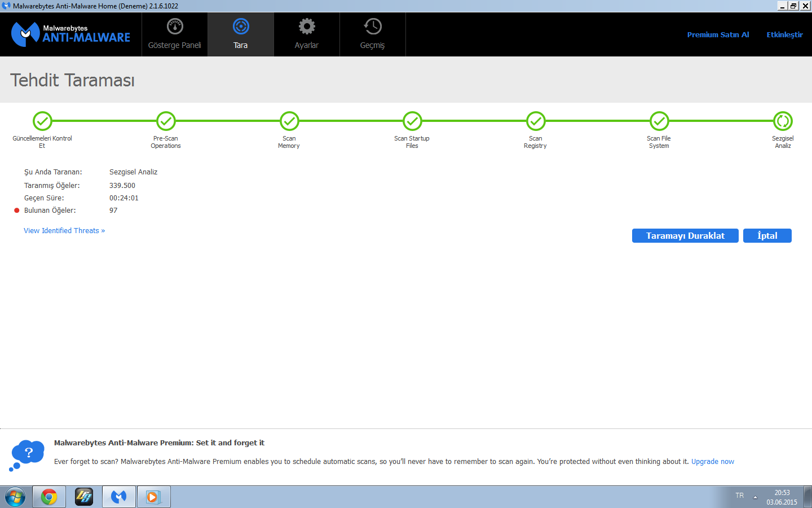This screenshot has width=812, height=508.
Task: Open View Identified Threats link
Action: 64,230
